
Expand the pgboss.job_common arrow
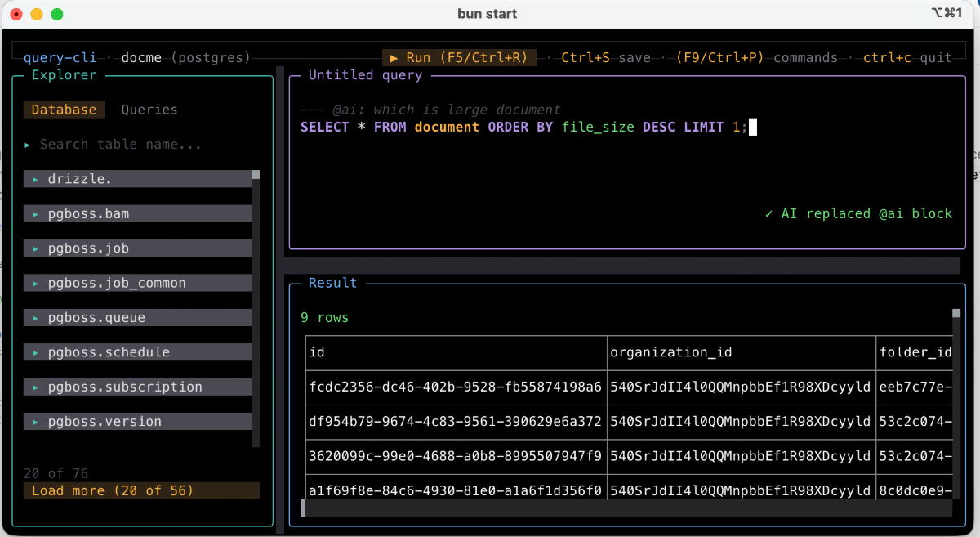point(36,284)
